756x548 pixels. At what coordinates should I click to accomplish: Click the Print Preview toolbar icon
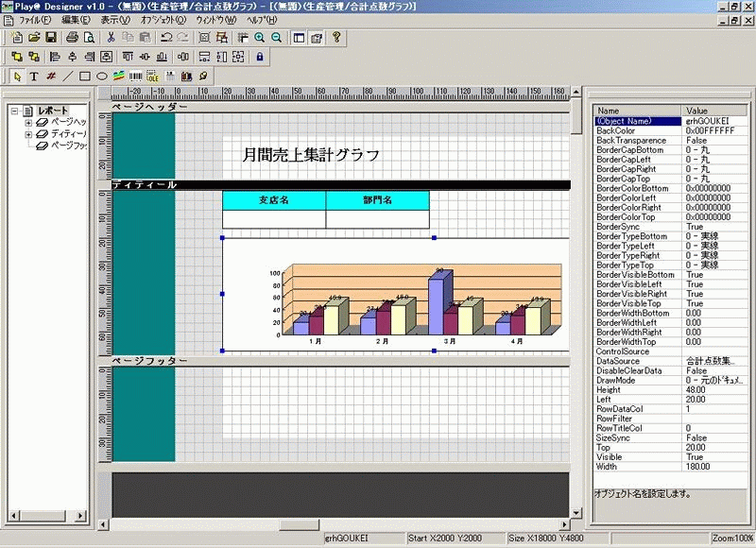click(x=89, y=38)
